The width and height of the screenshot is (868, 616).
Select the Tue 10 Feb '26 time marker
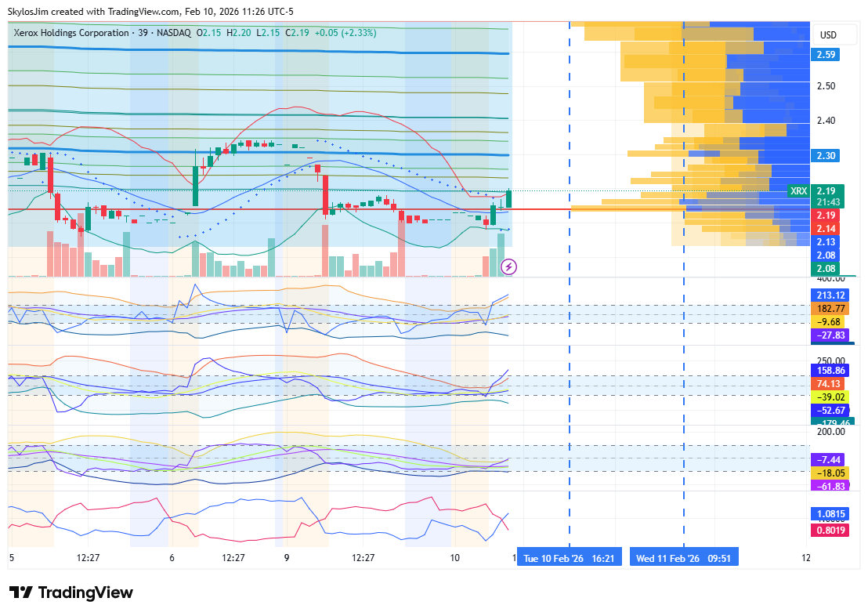570,559
